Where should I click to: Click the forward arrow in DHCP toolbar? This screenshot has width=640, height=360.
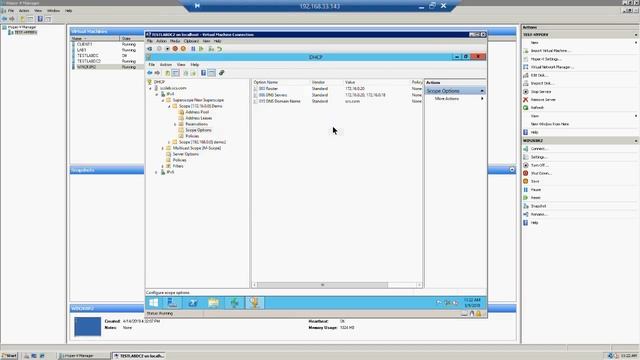pos(157,73)
